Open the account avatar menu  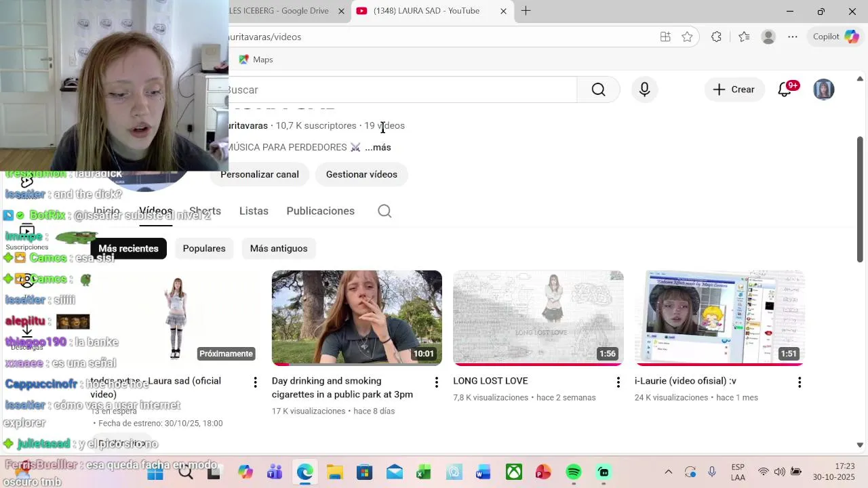pos(823,89)
